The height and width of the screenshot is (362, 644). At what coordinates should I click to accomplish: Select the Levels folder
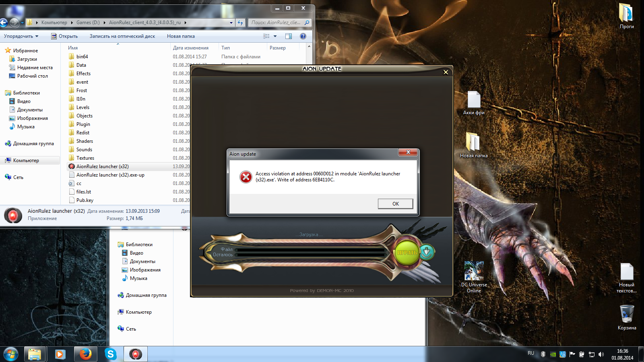click(83, 107)
